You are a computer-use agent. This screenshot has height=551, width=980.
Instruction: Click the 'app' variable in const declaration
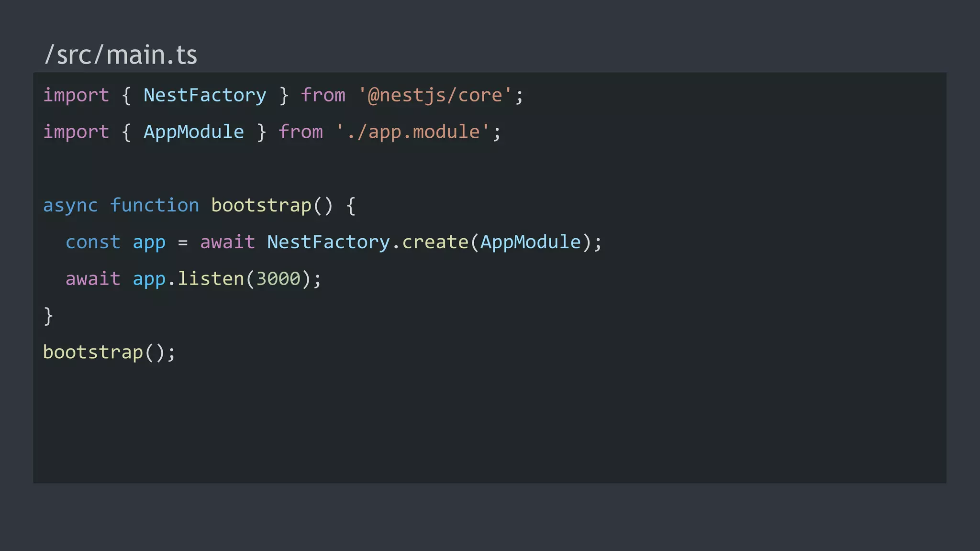pos(149,243)
